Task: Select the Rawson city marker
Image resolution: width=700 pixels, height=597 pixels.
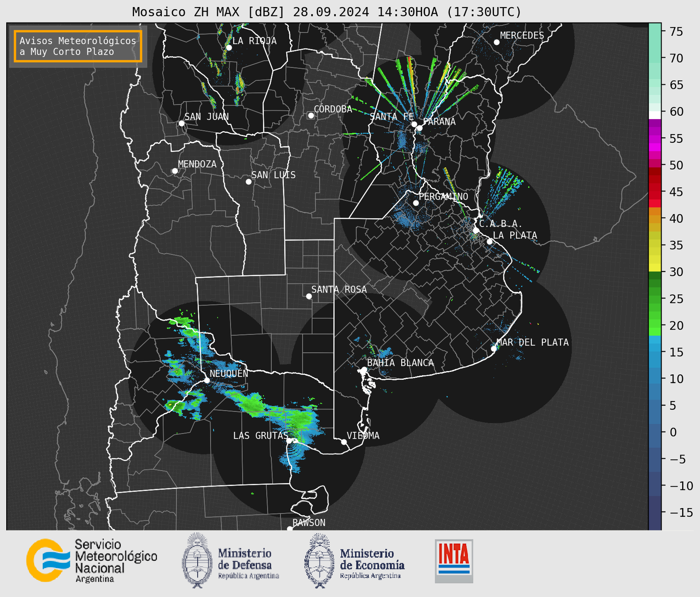Action: [x=290, y=528]
